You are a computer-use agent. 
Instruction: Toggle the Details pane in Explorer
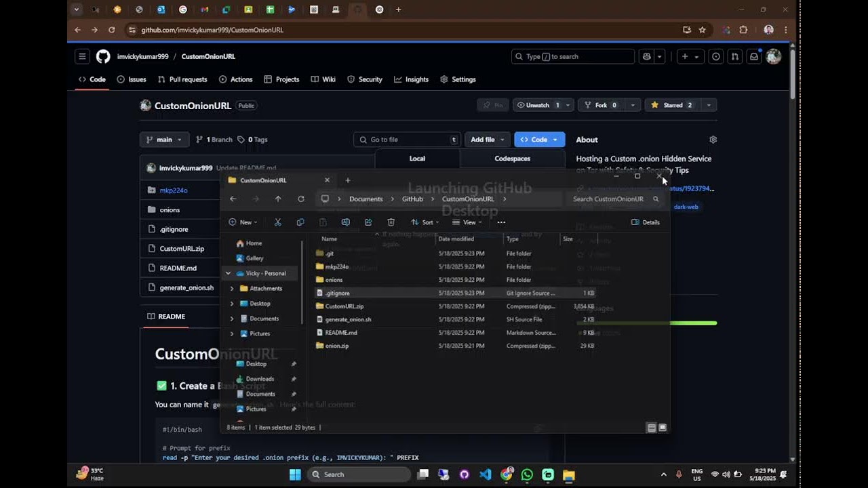[646, 222]
